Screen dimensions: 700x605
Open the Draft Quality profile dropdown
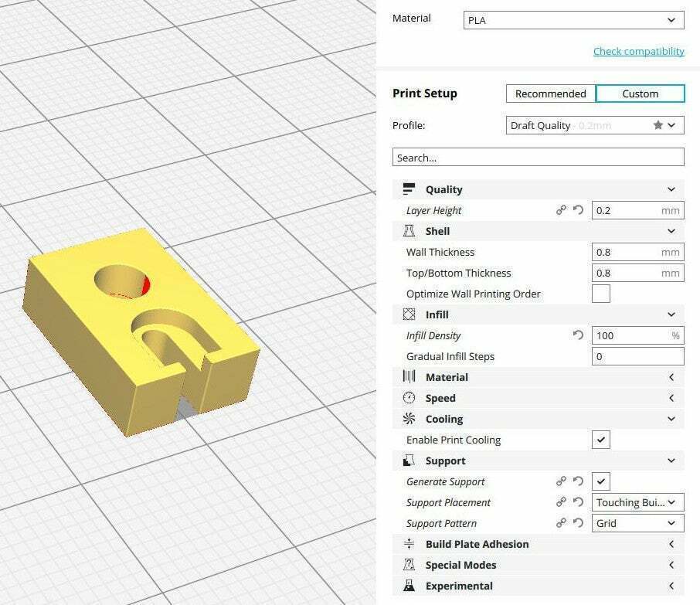coord(595,125)
